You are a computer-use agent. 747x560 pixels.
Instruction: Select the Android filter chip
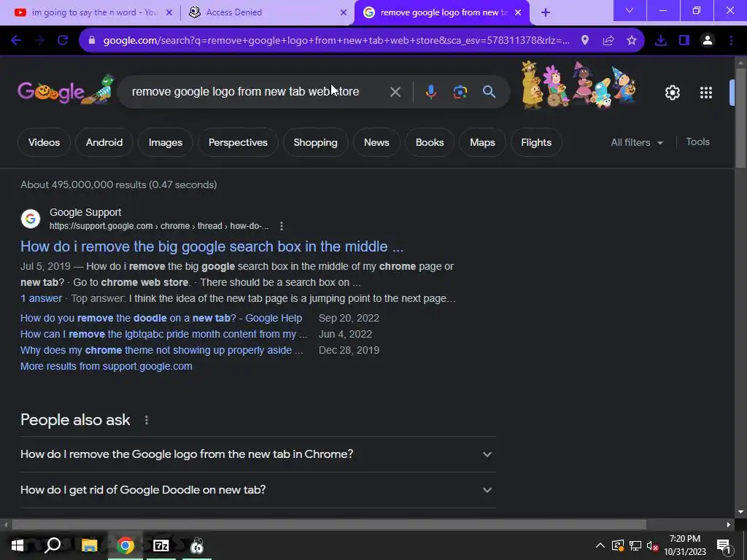pyautogui.click(x=104, y=142)
